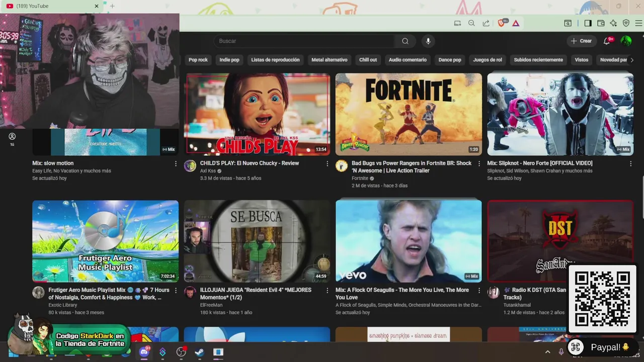
Task: Play the Flock Of Seagulls vevo thumbnail
Action: point(409,241)
